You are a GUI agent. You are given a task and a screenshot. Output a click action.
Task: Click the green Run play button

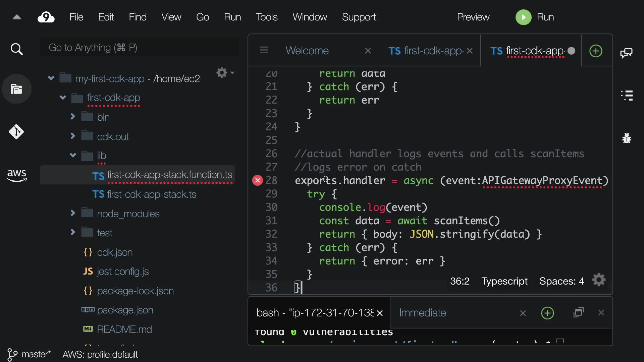click(x=523, y=17)
